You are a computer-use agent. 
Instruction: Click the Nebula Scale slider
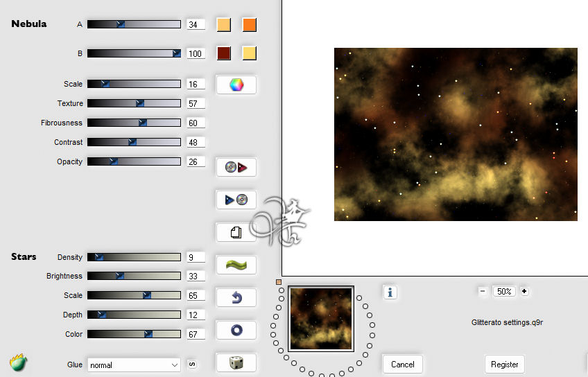tap(134, 84)
